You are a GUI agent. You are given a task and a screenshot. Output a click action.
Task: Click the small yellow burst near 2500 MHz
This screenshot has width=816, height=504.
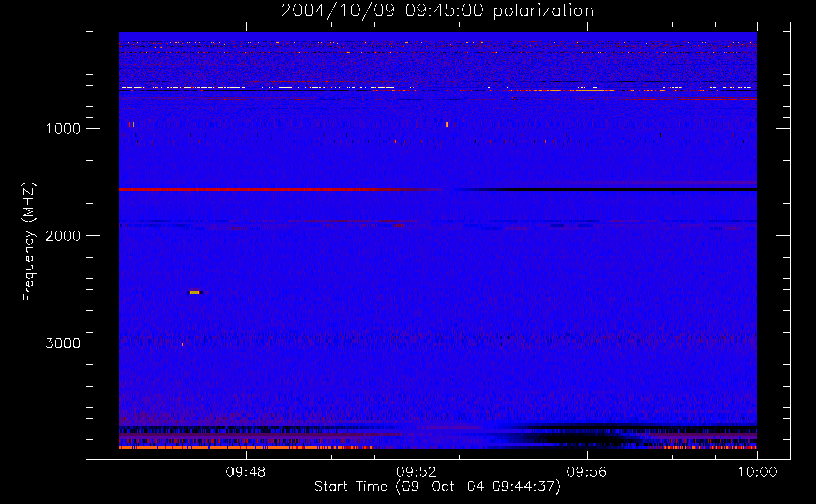pyautogui.click(x=194, y=292)
